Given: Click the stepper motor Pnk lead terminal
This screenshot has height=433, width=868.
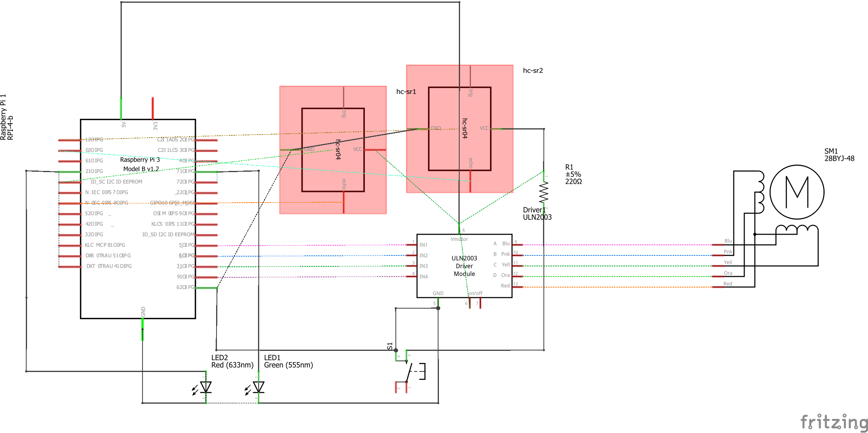Looking at the screenshot, I should click(718, 255).
